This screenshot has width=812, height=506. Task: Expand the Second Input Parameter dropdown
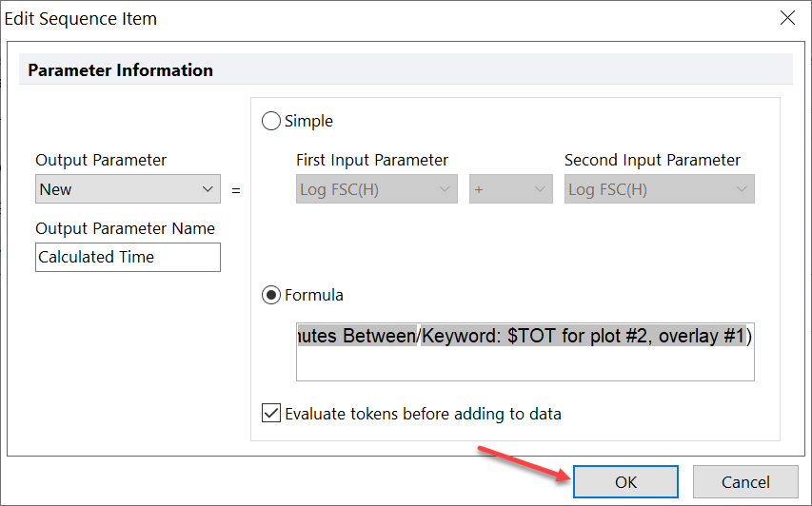click(x=661, y=189)
